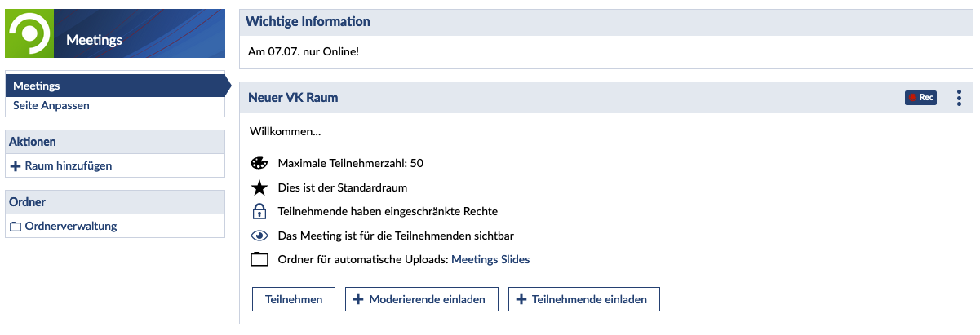Open Seite Anpassen in the sidebar
980x335 pixels.
[51, 105]
